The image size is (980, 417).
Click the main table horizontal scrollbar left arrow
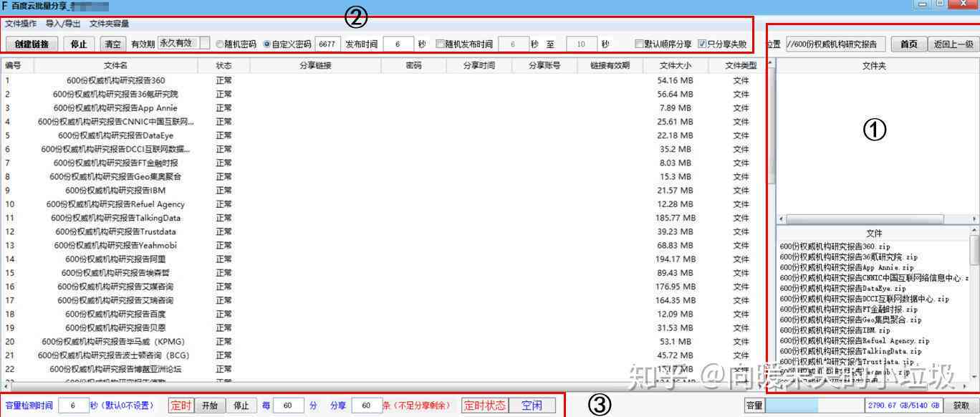(5, 386)
